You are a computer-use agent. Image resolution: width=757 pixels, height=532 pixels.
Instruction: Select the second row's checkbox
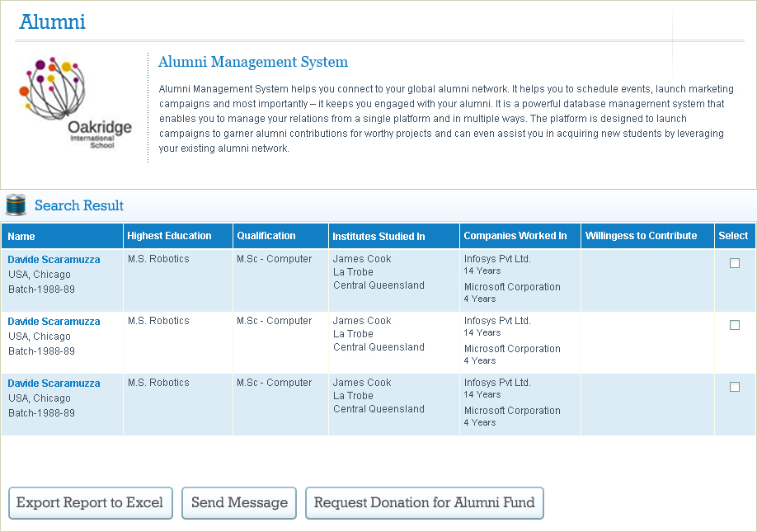tap(735, 325)
